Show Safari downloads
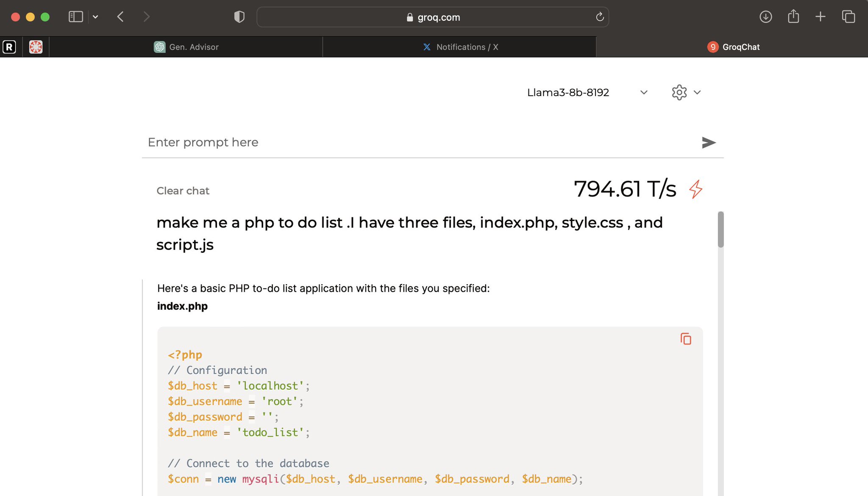Screen dimensions: 868x496 (x=765, y=17)
